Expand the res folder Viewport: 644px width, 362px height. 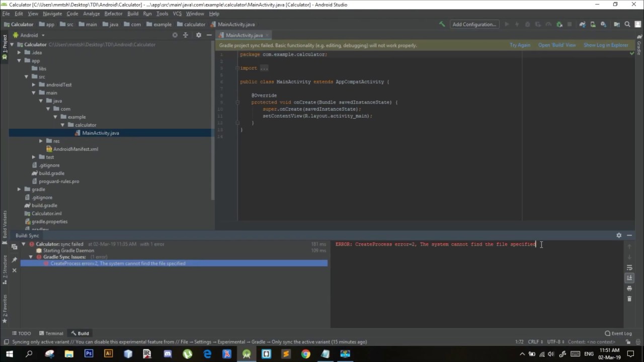tap(41, 141)
